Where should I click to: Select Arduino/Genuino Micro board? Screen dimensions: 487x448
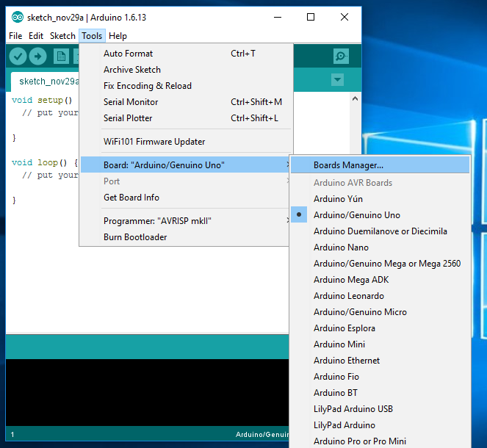[380, 311]
